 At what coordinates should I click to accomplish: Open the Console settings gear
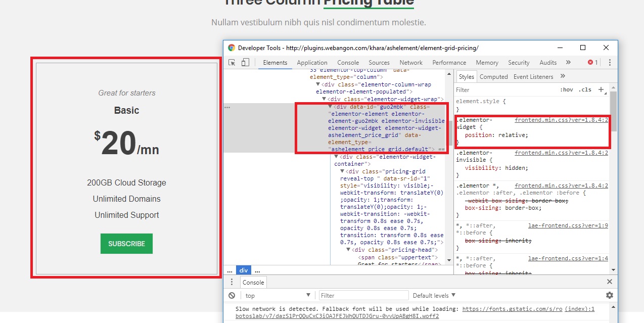609,295
